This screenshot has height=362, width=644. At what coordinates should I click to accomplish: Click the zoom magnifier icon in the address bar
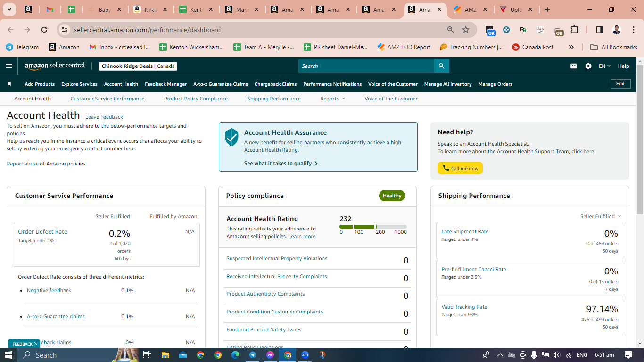(x=451, y=30)
